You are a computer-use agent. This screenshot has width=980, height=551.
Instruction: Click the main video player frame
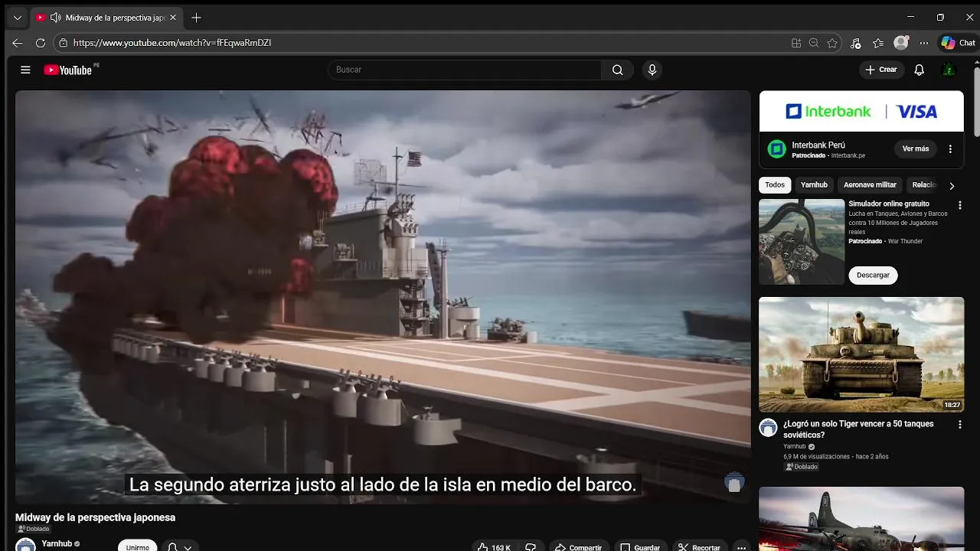[383, 297]
